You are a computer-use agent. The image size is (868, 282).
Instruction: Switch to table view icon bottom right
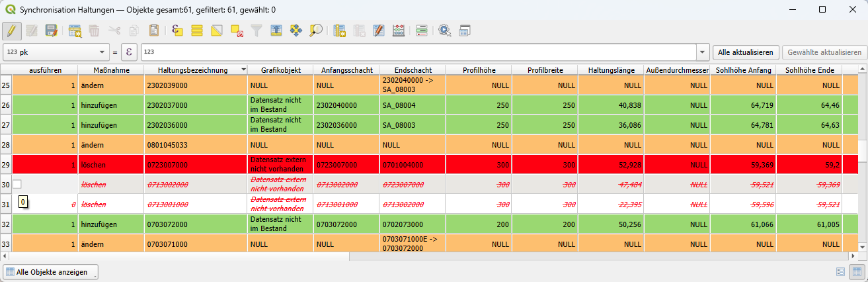pos(856,271)
